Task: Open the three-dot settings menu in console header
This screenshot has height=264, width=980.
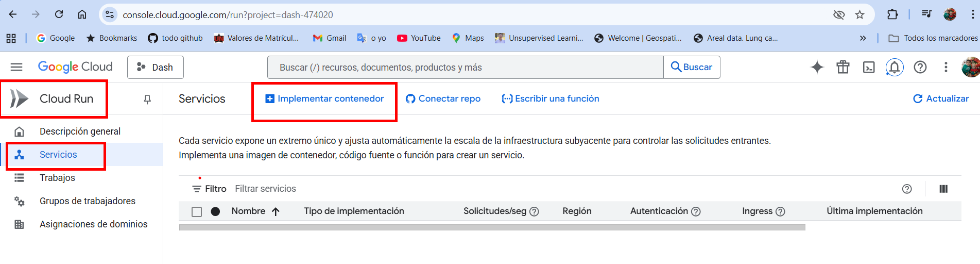Action: point(945,67)
